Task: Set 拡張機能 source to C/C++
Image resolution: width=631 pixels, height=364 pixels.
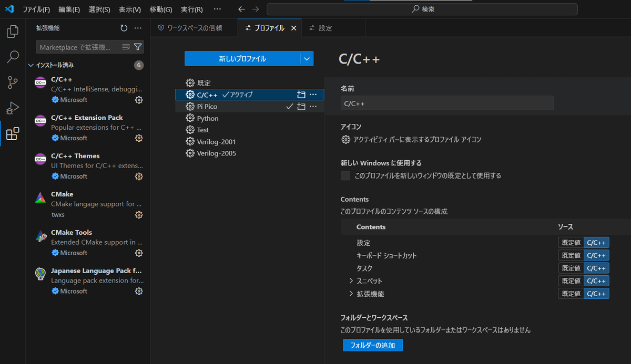Action: (x=596, y=294)
